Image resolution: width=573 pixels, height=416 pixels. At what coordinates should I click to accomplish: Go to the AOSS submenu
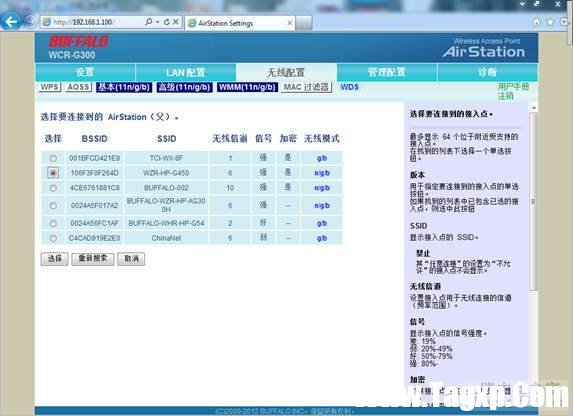pyautogui.click(x=79, y=87)
